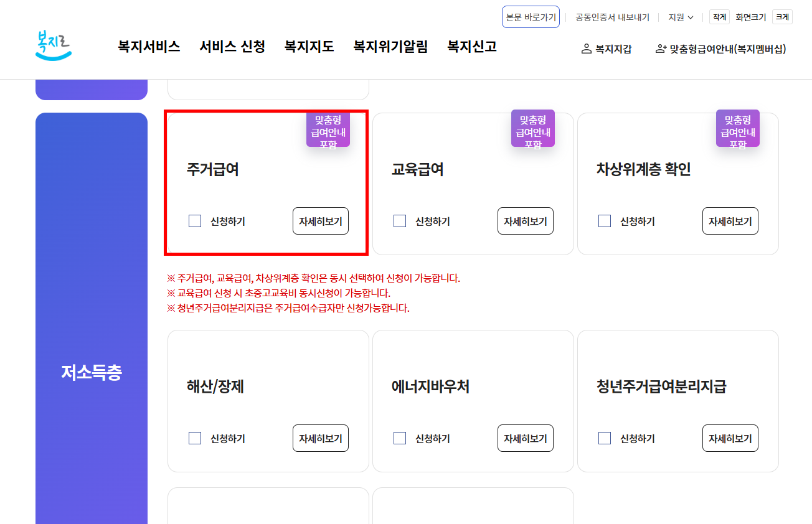Open the 서비스 신청 menu
The image size is (812, 524).
point(232,47)
